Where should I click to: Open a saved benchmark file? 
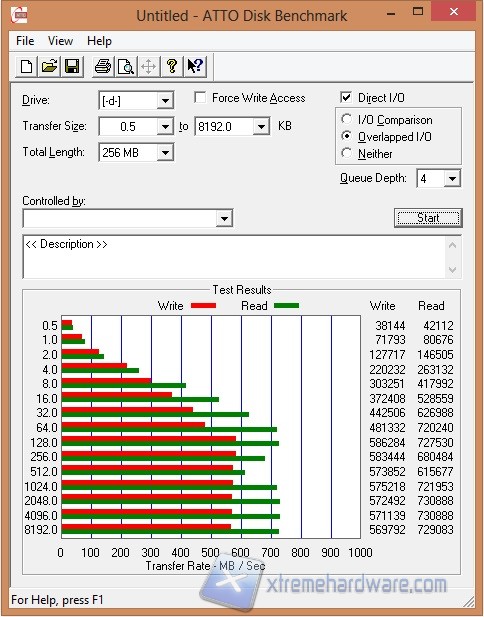[x=49, y=66]
